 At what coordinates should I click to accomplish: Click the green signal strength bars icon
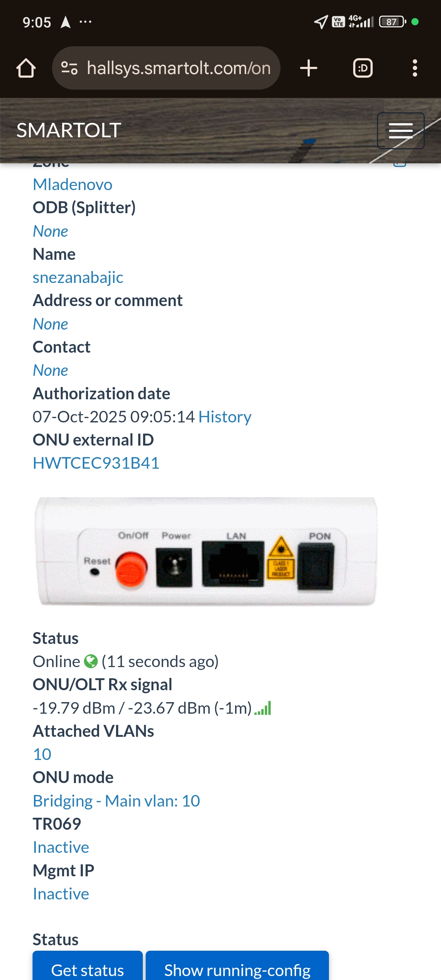(262, 708)
